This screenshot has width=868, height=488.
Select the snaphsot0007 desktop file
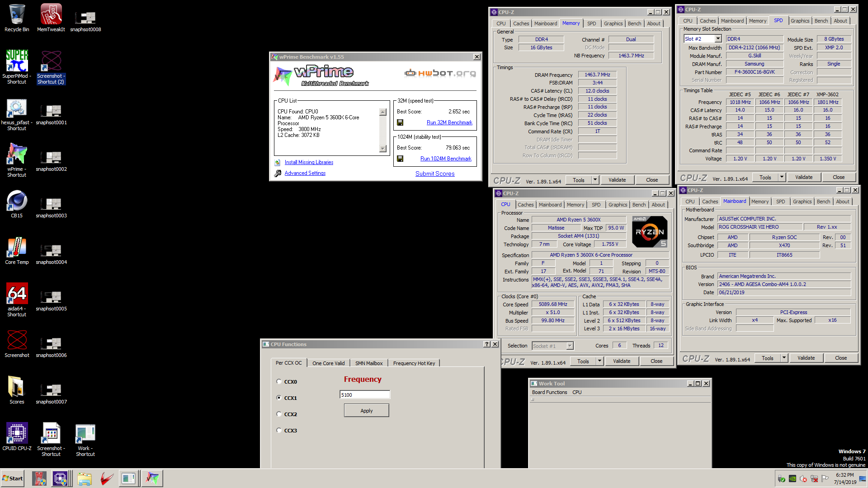pyautogui.click(x=51, y=394)
